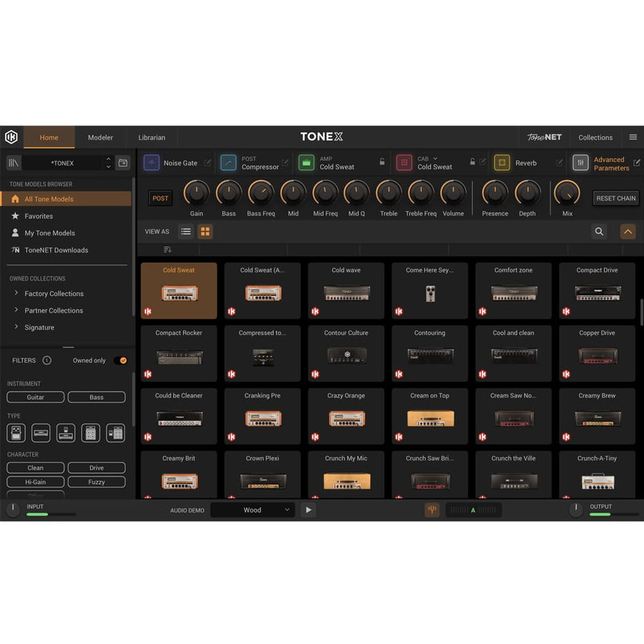The height and width of the screenshot is (644, 644).
Task: Open the CAB selector dropdown arrow
Action: pos(435,159)
